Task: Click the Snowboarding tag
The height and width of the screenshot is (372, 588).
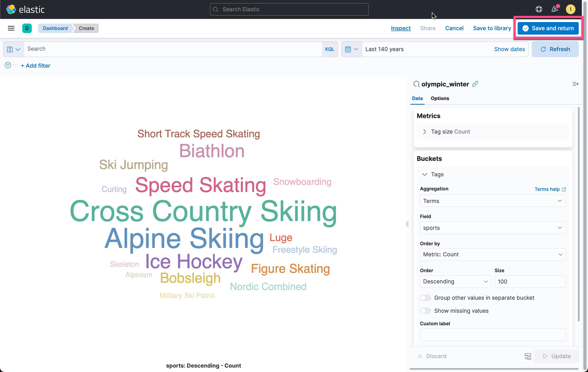Action: coord(302,182)
